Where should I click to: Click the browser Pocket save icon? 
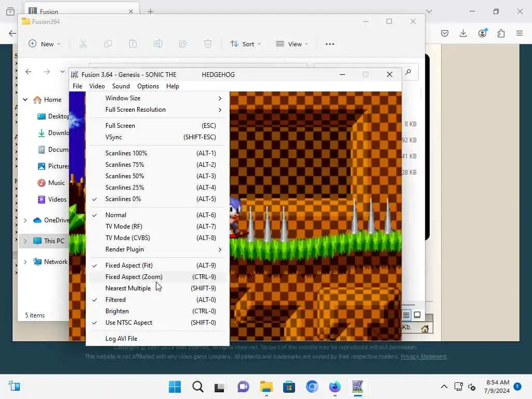(445, 33)
